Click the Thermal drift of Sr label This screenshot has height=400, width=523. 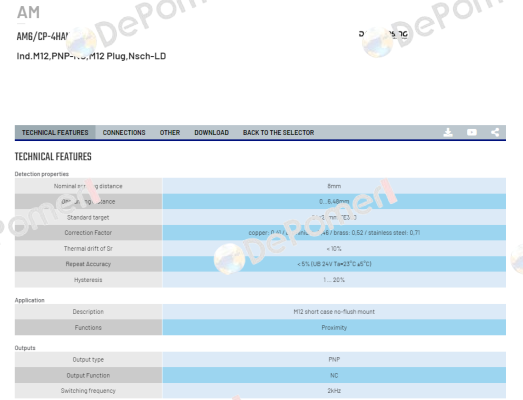[88, 249]
